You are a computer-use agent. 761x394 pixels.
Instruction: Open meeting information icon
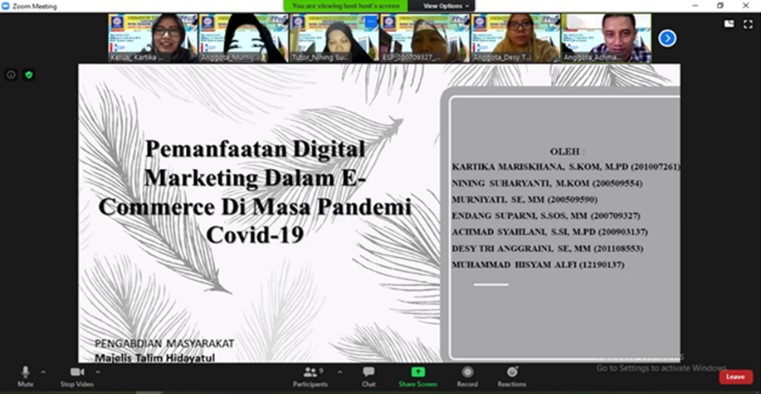tap(11, 75)
